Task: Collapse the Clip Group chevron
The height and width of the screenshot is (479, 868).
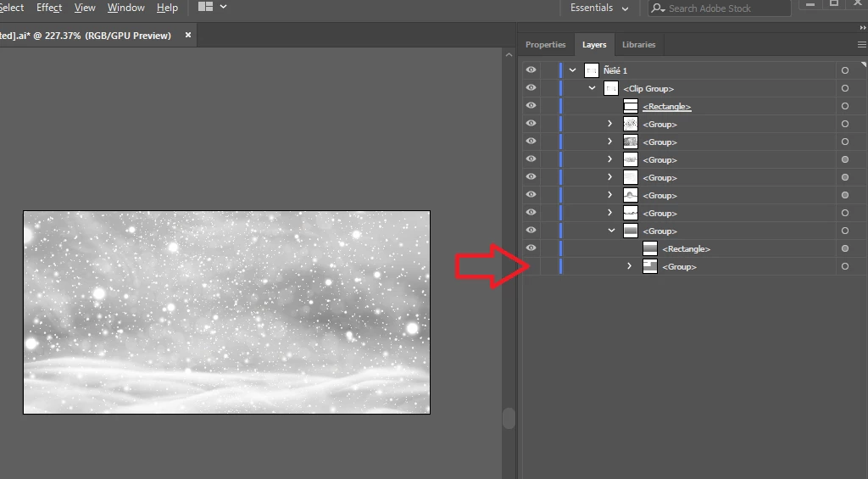Action: point(592,88)
